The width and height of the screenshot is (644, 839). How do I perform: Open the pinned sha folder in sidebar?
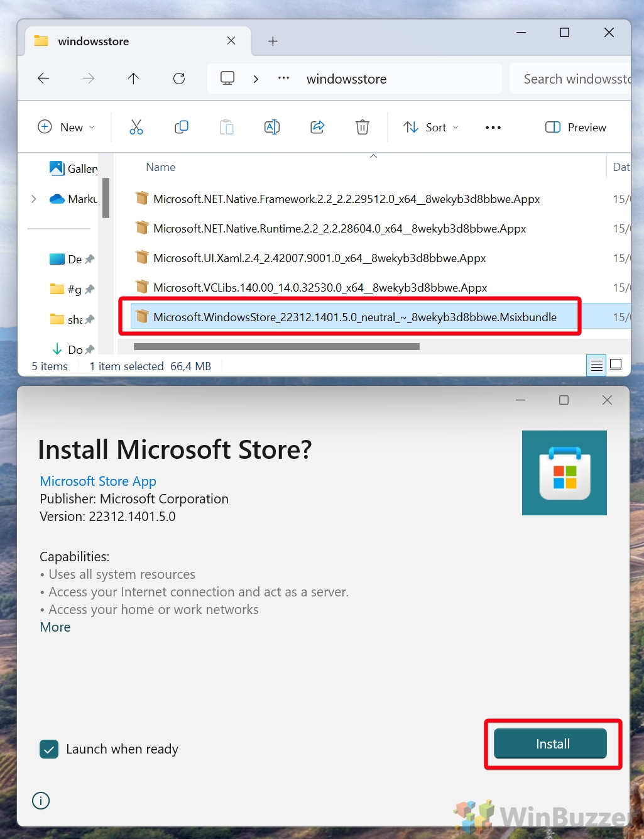(x=72, y=319)
